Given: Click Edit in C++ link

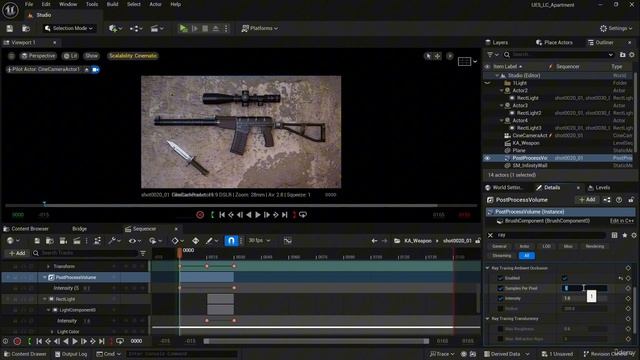Looking at the screenshot, I should click(x=622, y=221).
